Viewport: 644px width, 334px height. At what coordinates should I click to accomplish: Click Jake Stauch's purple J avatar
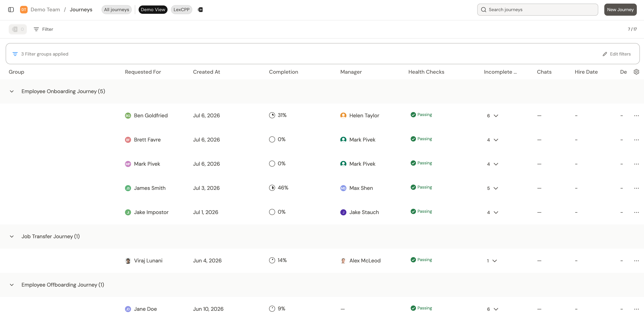(343, 212)
